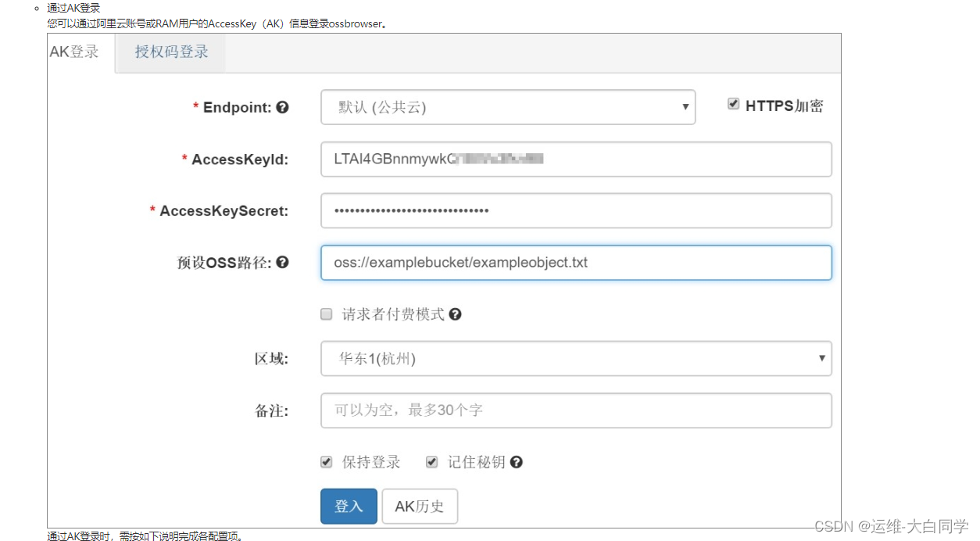Click the 记住秘钥 help question icon

(x=516, y=462)
